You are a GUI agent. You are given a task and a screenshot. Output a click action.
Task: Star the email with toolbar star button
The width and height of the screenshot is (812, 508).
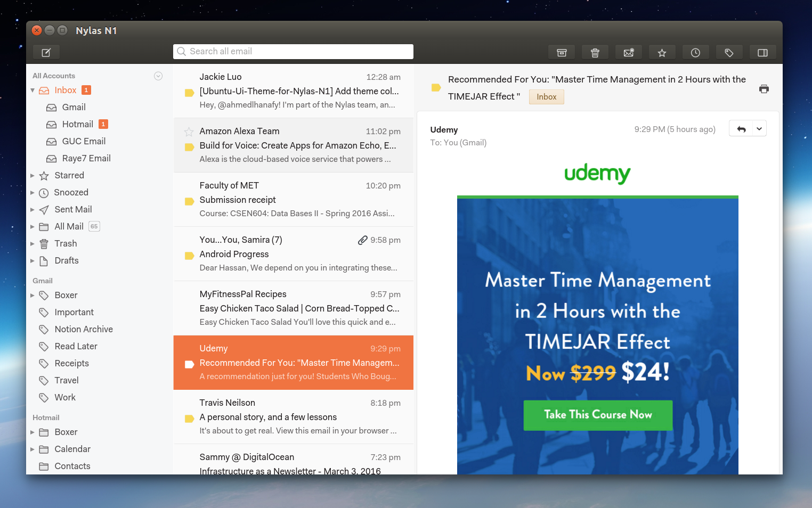pyautogui.click(x=662, y=52)
